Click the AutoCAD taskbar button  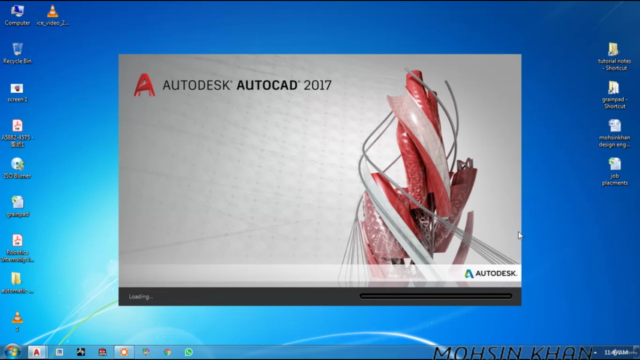coord(36,352)
